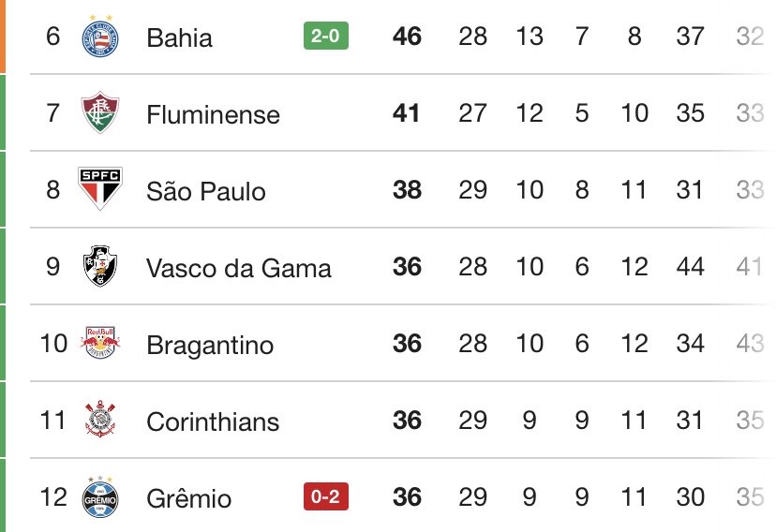Viewport: 776px width, 532px height.
Task: Select the Bragantino team name
Action: tap(210, 345)
